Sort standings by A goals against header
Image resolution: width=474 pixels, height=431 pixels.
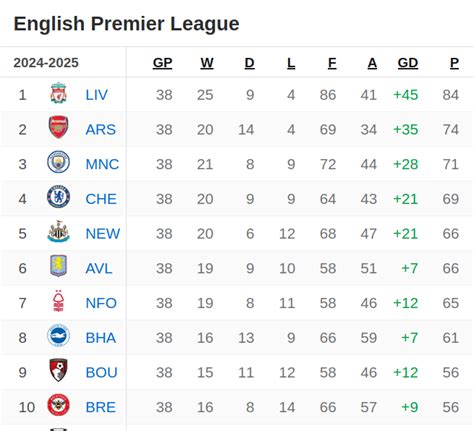point(372,63)
